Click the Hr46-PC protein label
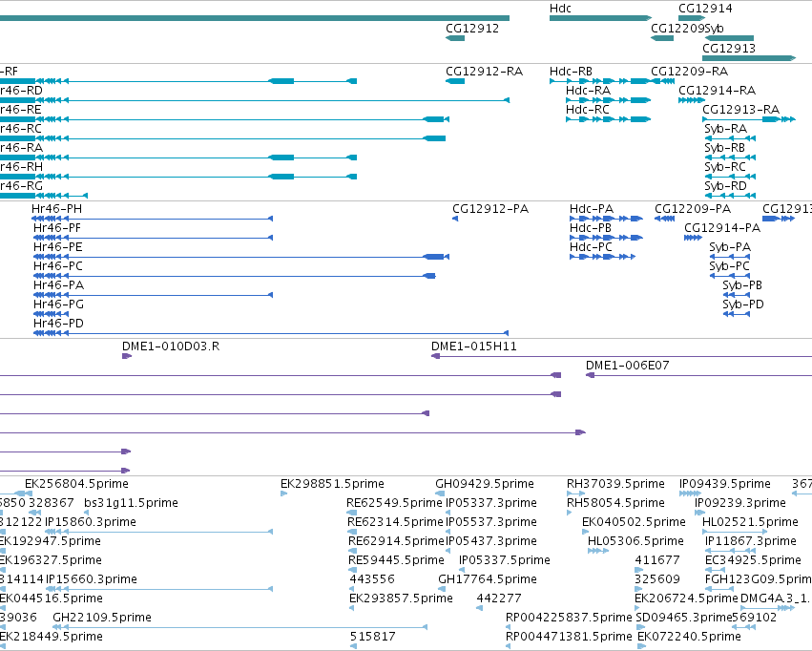812x651 pixels. click(x=58, y=266)
